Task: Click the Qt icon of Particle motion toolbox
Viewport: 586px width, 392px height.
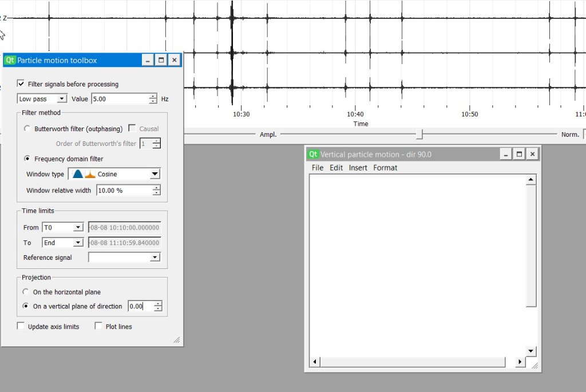Action: click(10, 60)
